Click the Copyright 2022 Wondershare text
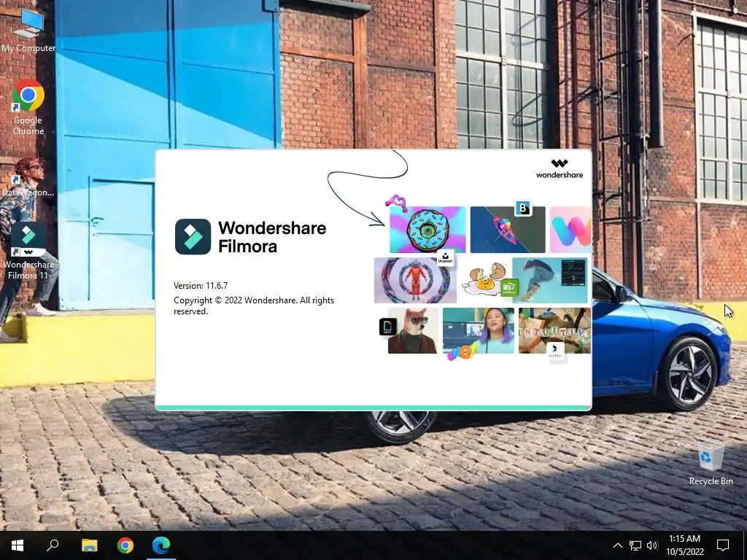Viewport: 747px width, 560px height. coord(253,306)
